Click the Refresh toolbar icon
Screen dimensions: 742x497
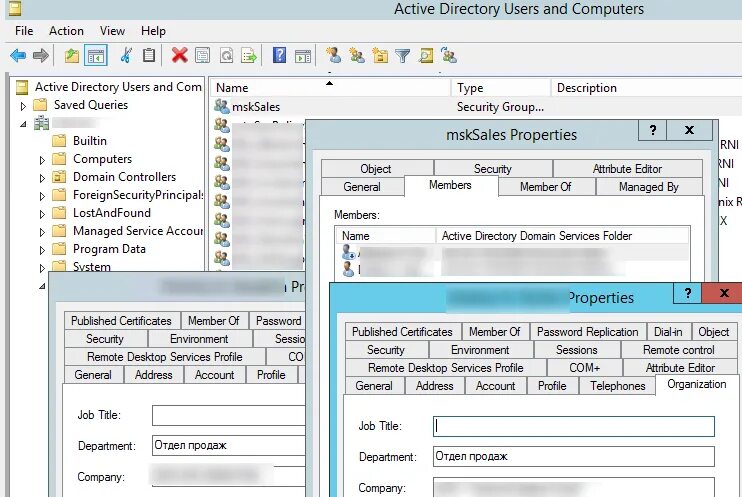(226, 55)
